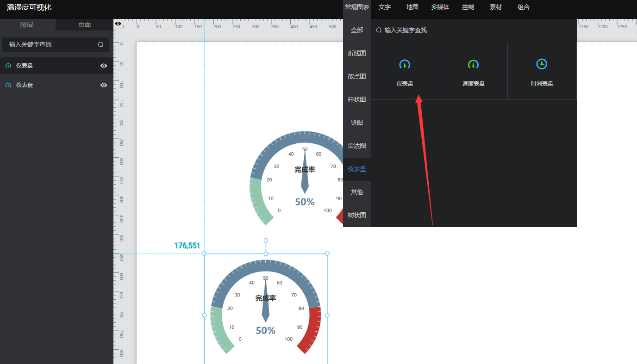Select the 时间表盘 clock gauge icon
Image resolution: width=637 pixels, height=364 pixels.
(x=542, y=64)
